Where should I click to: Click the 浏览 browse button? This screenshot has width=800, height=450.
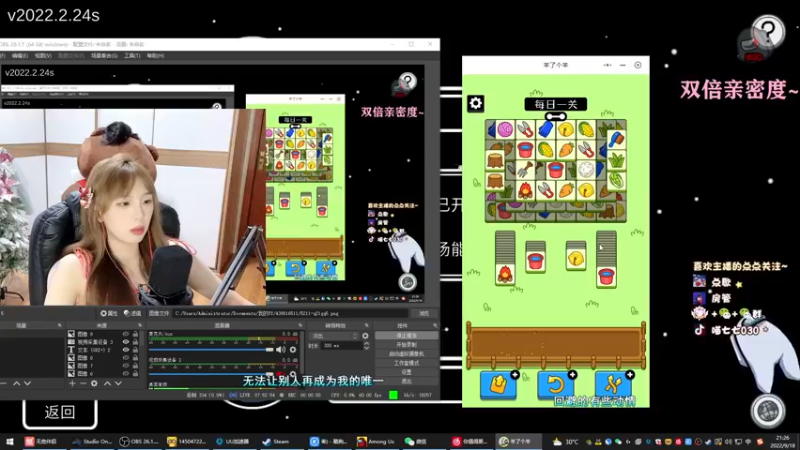[424, 313]
